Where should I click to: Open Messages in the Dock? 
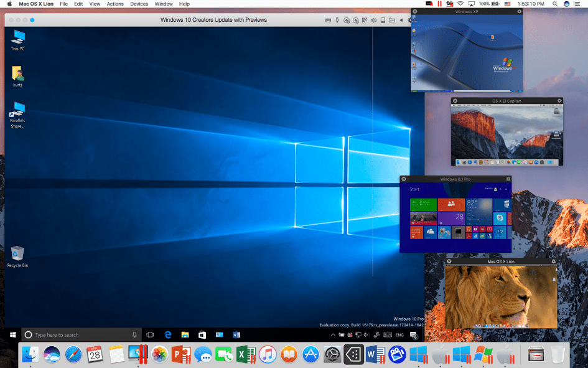tap(203, 354)
